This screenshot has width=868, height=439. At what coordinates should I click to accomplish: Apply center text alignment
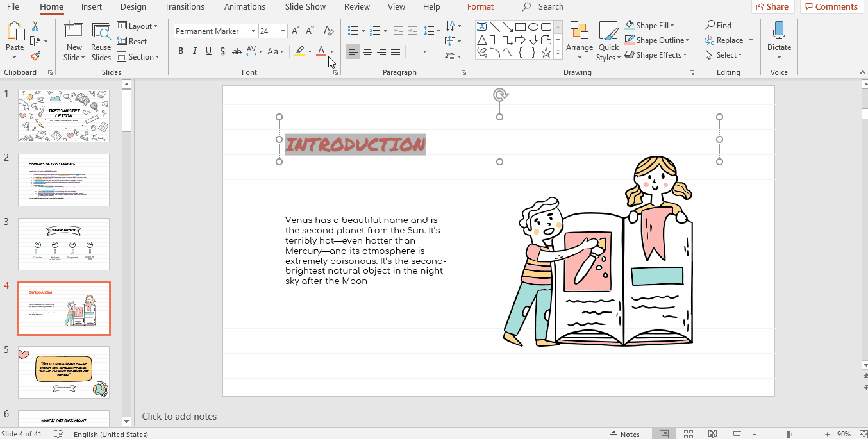[367, 51]
